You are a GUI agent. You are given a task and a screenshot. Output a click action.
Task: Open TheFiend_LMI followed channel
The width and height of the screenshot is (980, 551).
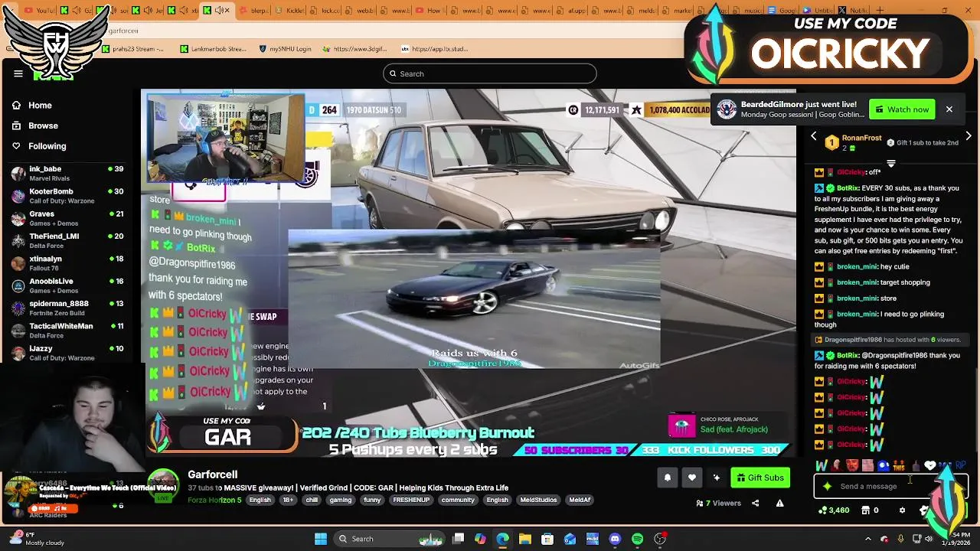point(67,241)
